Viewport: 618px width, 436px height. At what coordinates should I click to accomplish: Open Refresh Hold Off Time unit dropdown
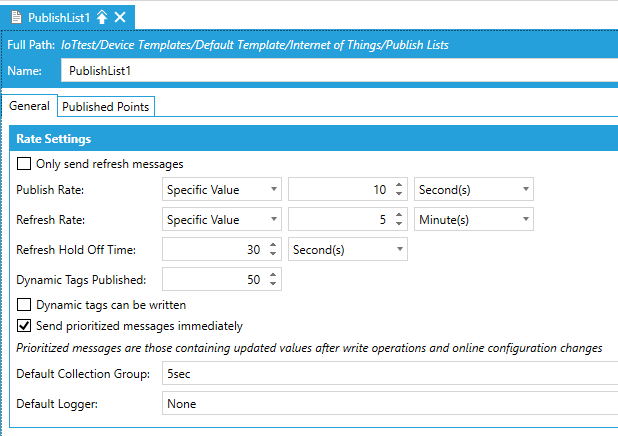coord(347,249)
